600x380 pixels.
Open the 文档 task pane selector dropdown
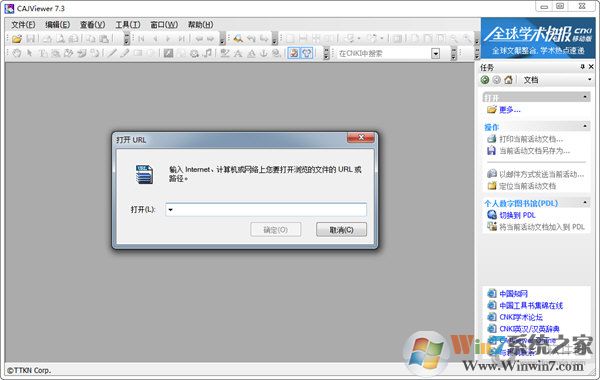[x=590, y=80]
